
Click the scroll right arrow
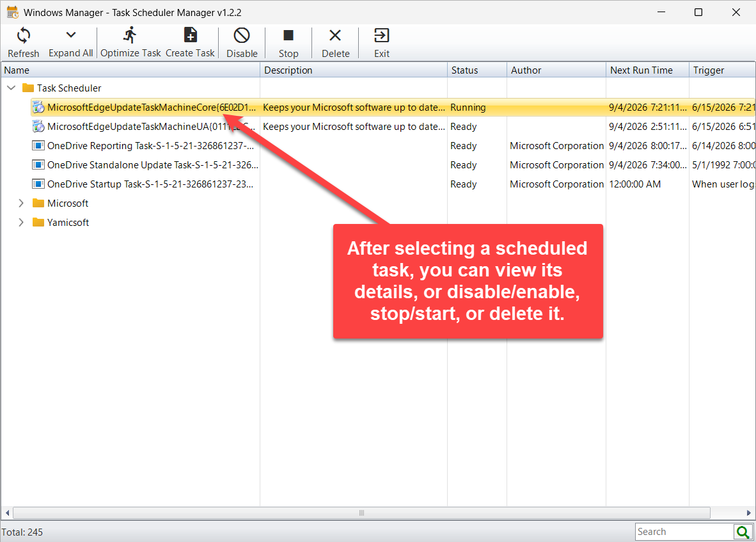pos(749,513)
